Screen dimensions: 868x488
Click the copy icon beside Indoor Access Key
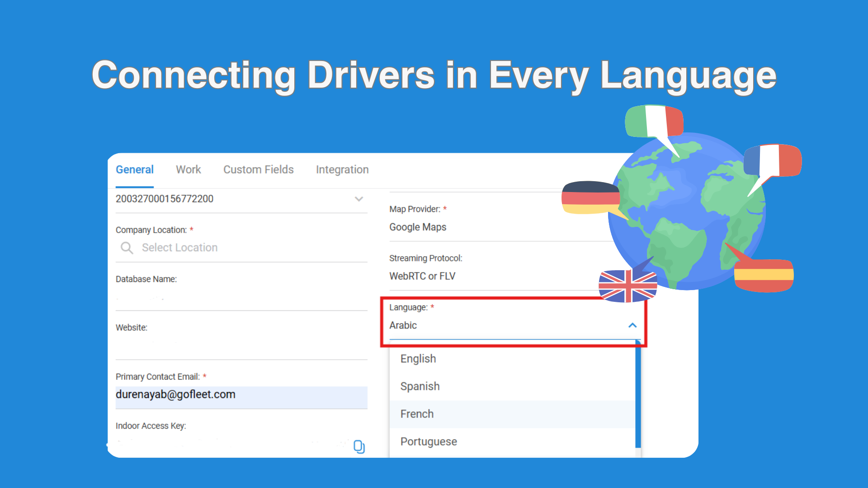(359, 446)
